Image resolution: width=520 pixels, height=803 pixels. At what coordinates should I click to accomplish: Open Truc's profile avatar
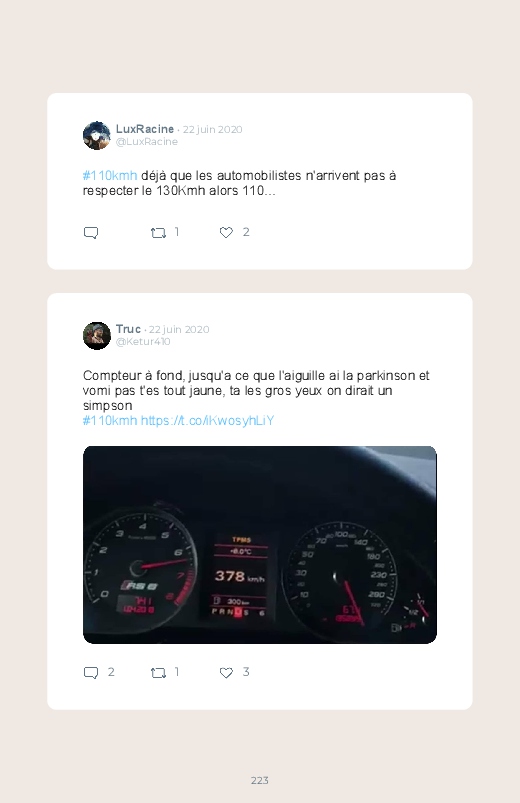click(97, 336)
